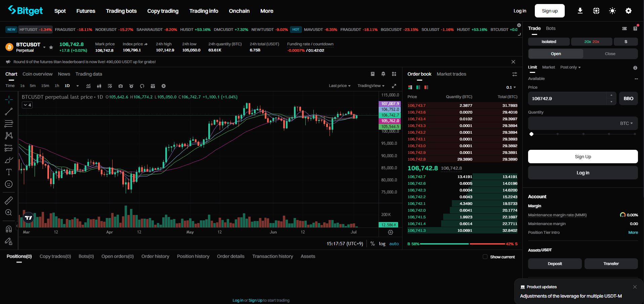Open the chart layout grid icon
The height and width of the screenshot is (304, 644).
point(394,74)
